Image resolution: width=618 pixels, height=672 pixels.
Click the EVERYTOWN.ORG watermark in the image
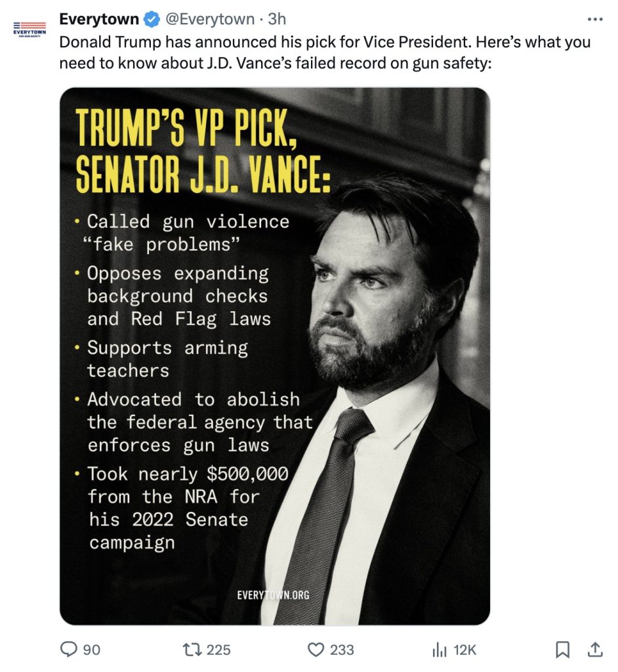[x=273, y=595]
